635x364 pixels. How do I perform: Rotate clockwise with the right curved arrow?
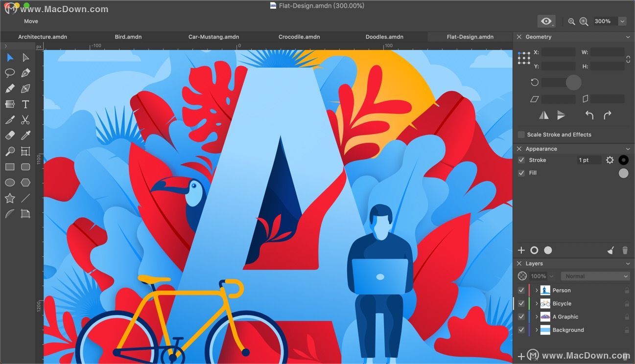click(608, 115)
